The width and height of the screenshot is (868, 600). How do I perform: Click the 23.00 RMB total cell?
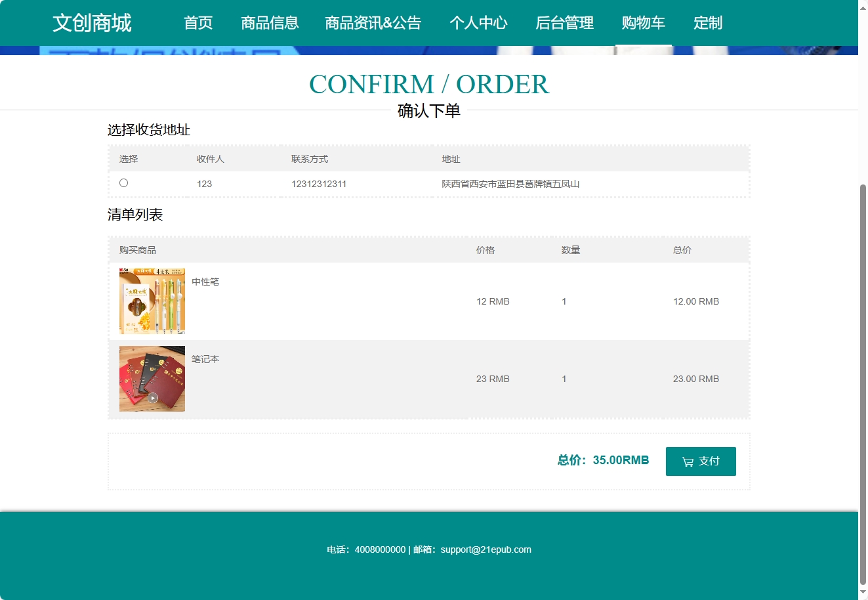696,379
